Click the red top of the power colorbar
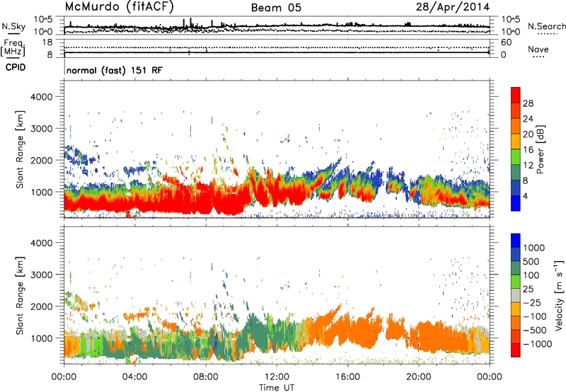566x392 pixels. [516, 95]
